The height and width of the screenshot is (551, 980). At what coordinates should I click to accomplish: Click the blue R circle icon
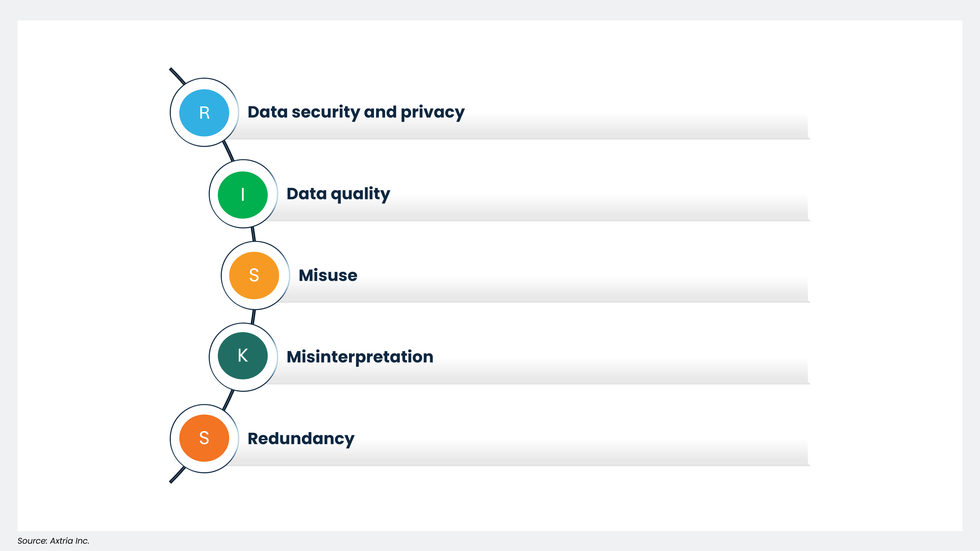click(x=204, y=113)
